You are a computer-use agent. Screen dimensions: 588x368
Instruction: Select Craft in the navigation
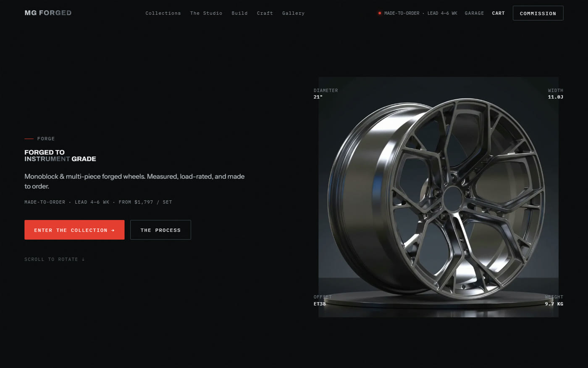point(265,13)
